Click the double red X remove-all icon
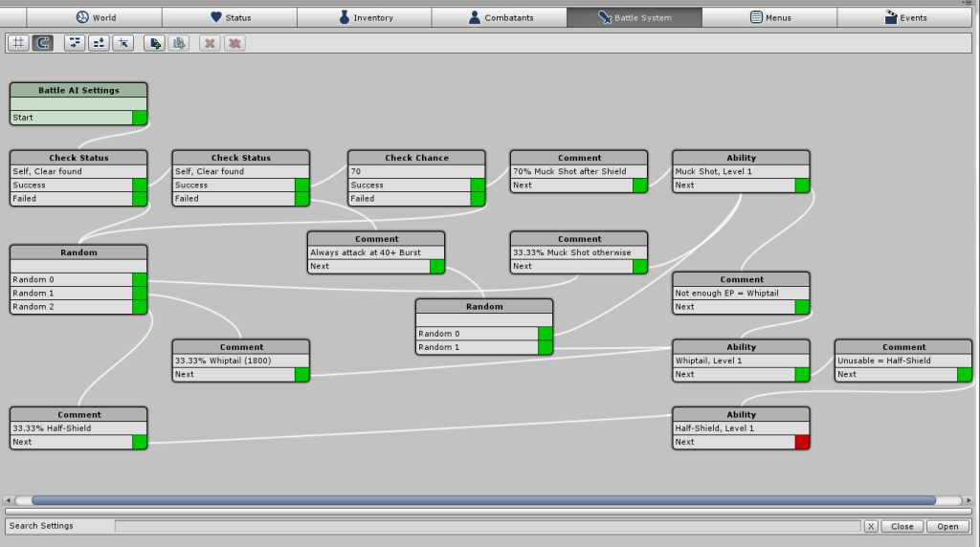980x547 pixels. (x=234, y=43)
